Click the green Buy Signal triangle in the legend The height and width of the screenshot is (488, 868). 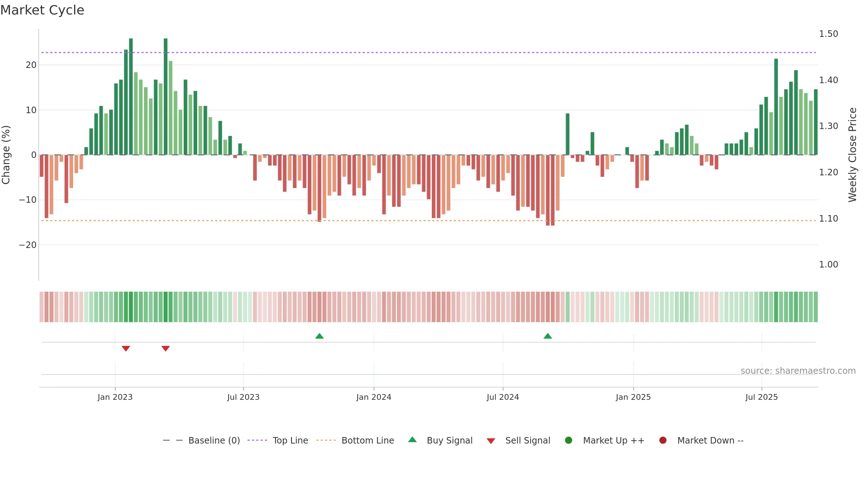[x=412, y=440]
